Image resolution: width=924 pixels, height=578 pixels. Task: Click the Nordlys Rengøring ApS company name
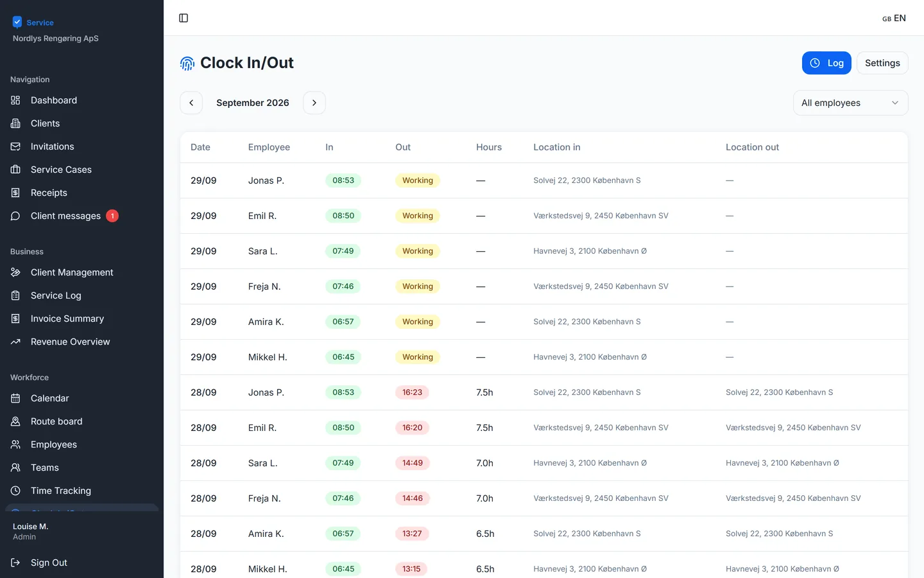(56, 39)
